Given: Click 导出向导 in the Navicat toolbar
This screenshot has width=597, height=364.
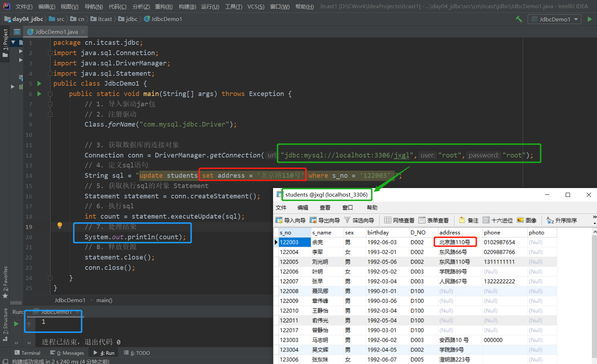Looking at the screenshot, I should (325, 220).
